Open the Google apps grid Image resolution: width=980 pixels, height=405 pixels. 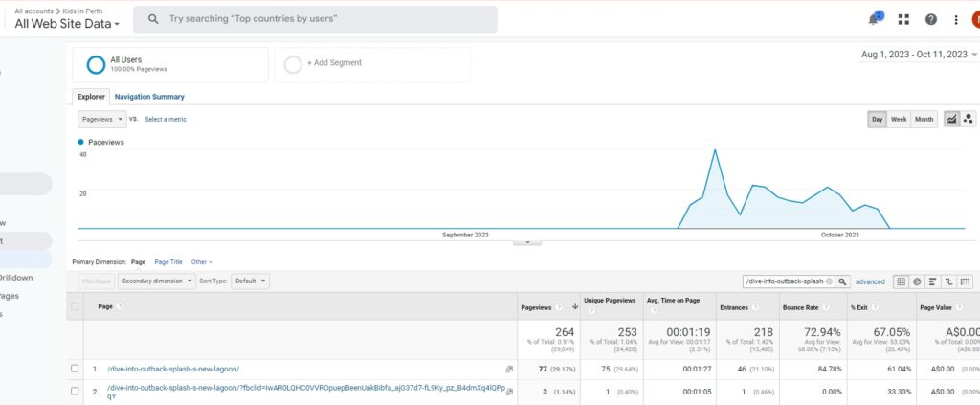pos(903,19)
